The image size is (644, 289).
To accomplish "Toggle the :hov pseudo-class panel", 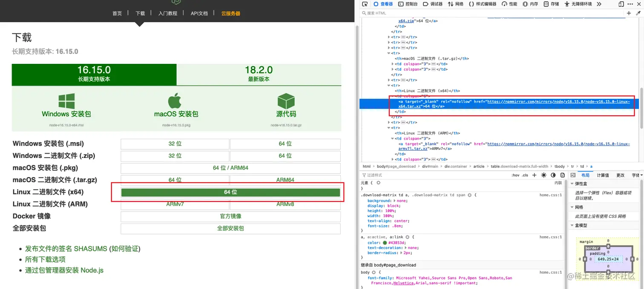I will 515,175.
